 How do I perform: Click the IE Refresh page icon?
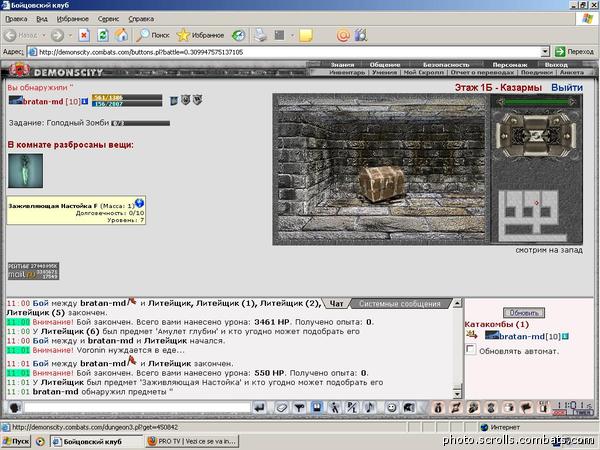tap(102, 35)
